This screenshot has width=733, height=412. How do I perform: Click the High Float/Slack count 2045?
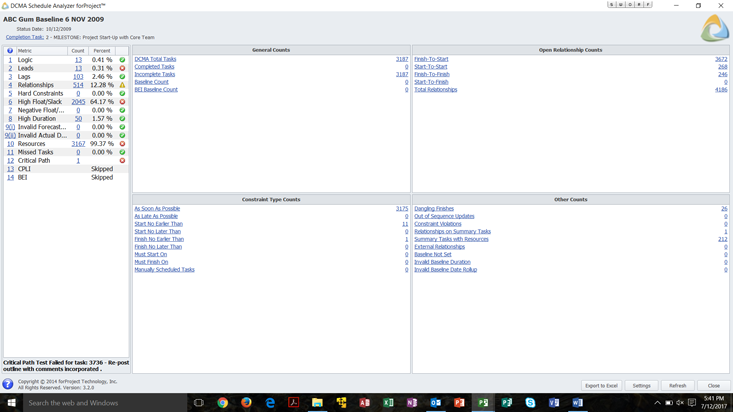point(78,102)
